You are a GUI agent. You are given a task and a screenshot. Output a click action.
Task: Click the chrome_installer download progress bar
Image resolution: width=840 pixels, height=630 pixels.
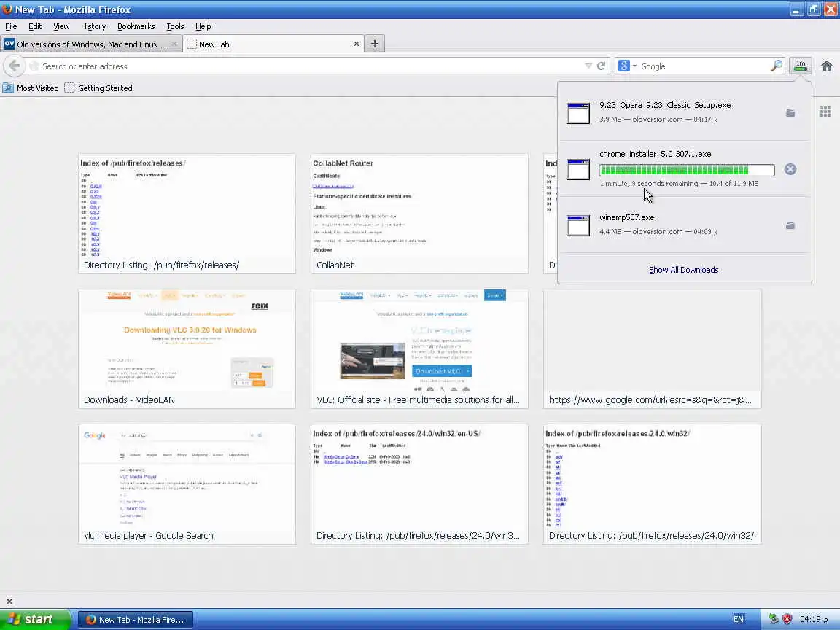[687, 171]
